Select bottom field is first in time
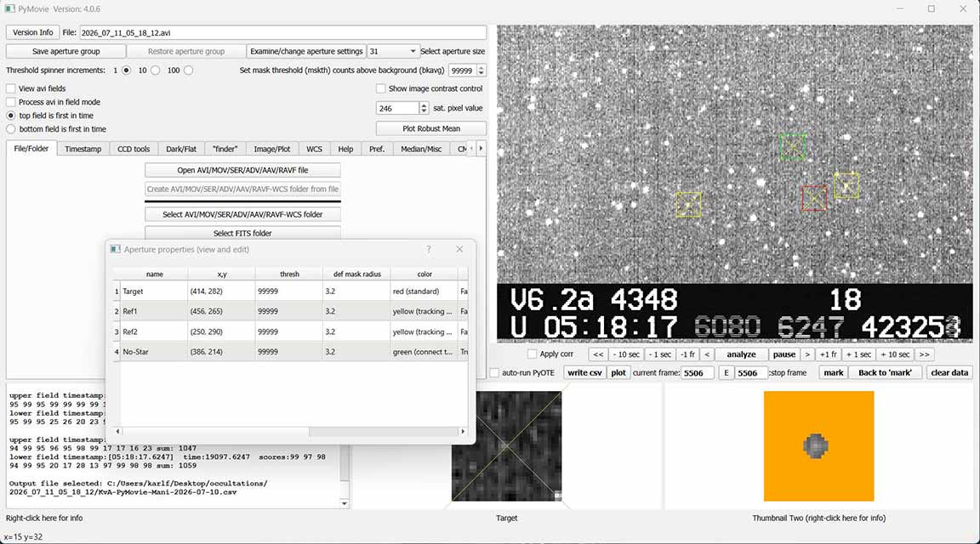 10,129
